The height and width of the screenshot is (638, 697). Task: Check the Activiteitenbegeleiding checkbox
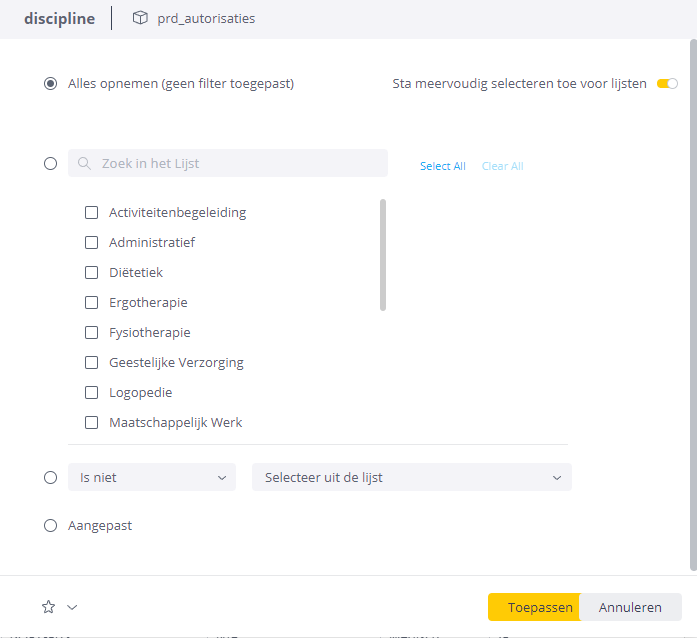click(x=91, y=212)
